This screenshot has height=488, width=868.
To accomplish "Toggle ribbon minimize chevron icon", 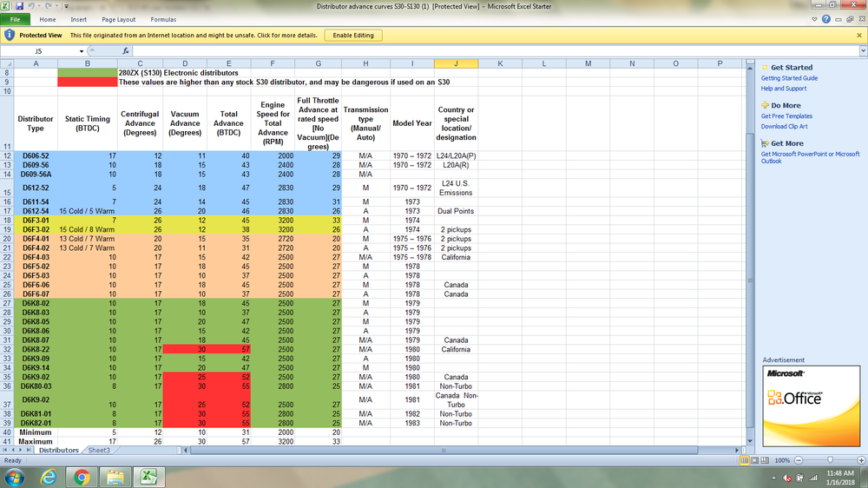I will (814, 19).
